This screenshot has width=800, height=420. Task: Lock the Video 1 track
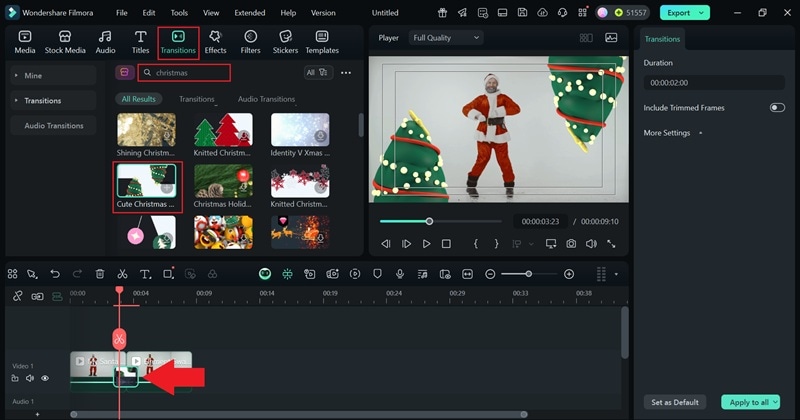click(14, 378)
